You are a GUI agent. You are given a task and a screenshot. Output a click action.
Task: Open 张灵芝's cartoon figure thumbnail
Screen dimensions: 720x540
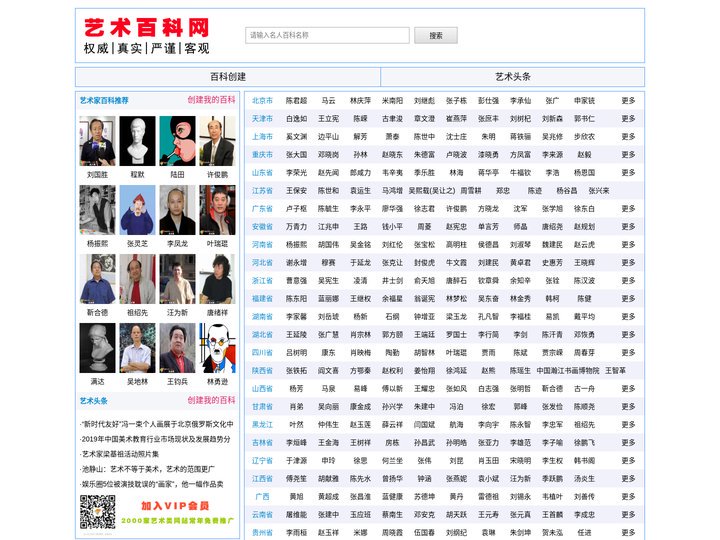137,210
